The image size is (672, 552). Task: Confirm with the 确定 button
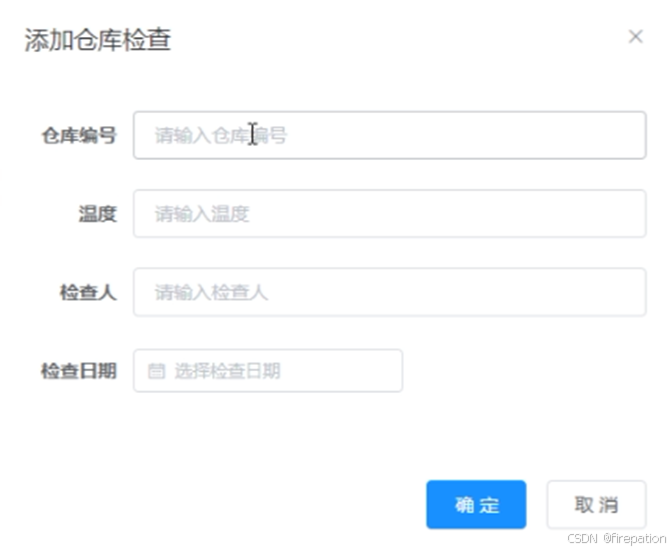[x=476, y=505]
